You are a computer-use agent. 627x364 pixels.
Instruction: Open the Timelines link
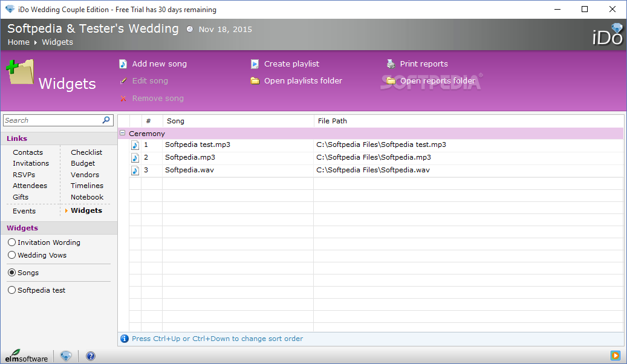[x=87, y=186]
